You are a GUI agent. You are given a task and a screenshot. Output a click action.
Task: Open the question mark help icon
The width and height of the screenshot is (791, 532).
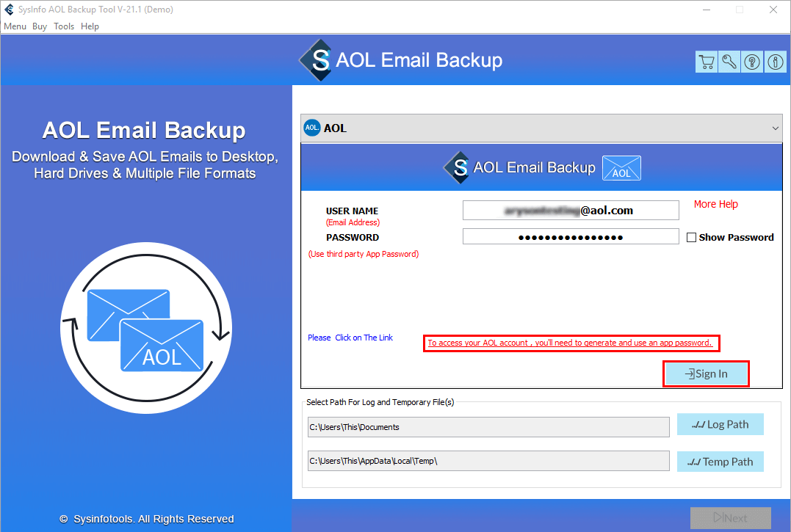pyautogui.click(x=752, y=62)
